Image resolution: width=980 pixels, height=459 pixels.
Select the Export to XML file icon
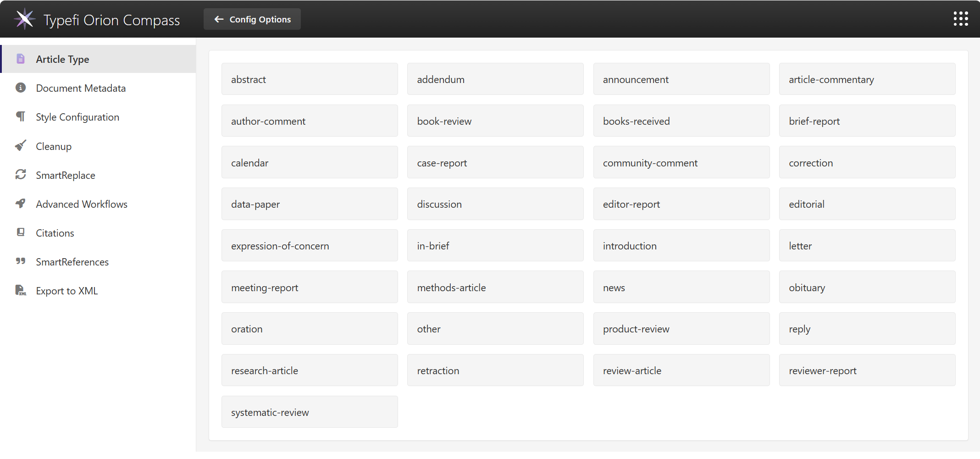[x=21, y=290]
